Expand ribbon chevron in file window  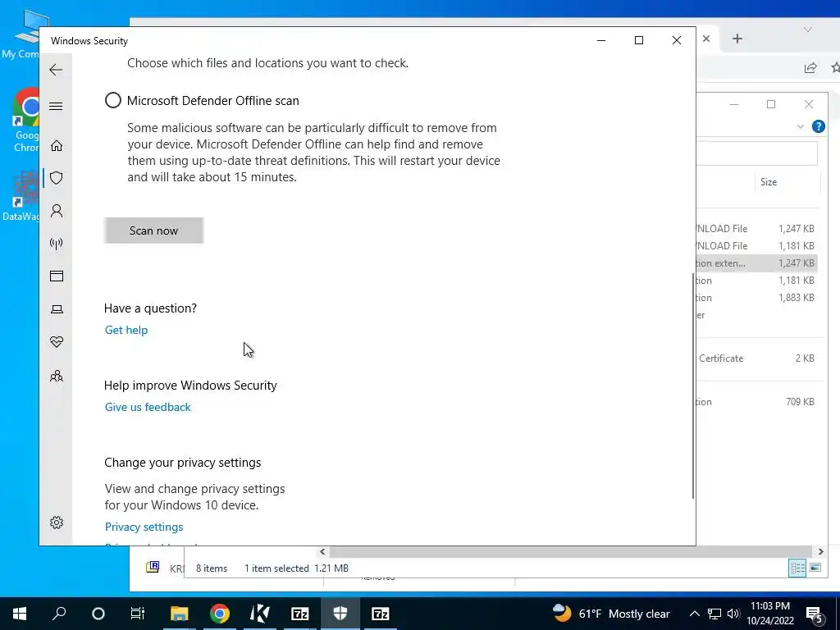[x=801, y=127]
